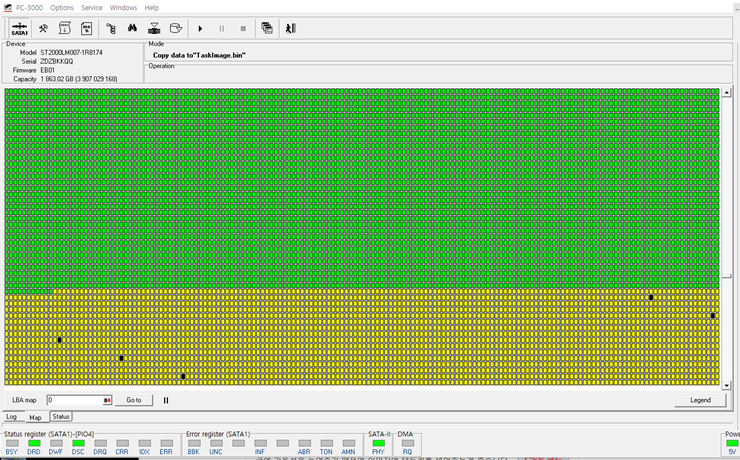Switch to the Log tab

tap(12, 417)
